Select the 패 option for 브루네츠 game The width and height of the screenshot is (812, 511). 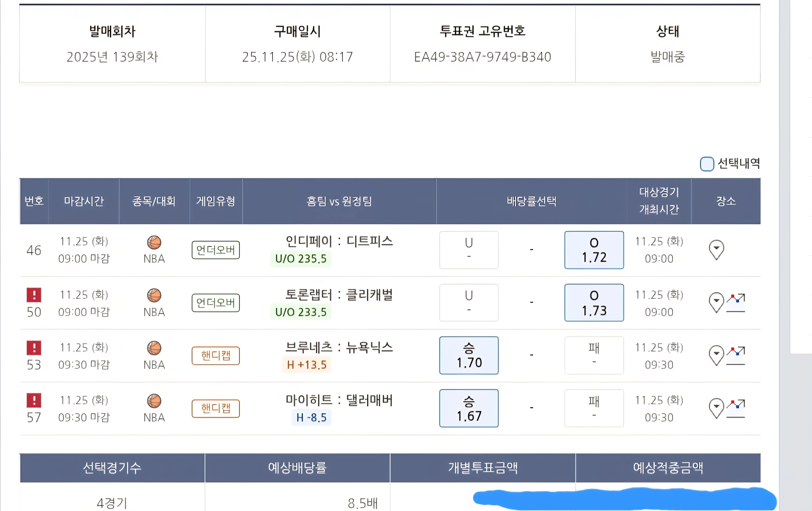(594, 355)
